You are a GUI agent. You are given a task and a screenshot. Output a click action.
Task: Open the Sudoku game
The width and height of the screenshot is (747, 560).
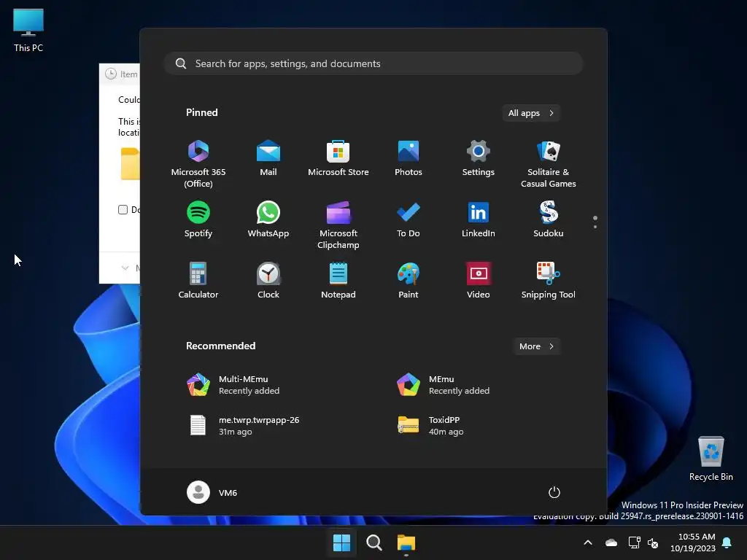point(549,219)
